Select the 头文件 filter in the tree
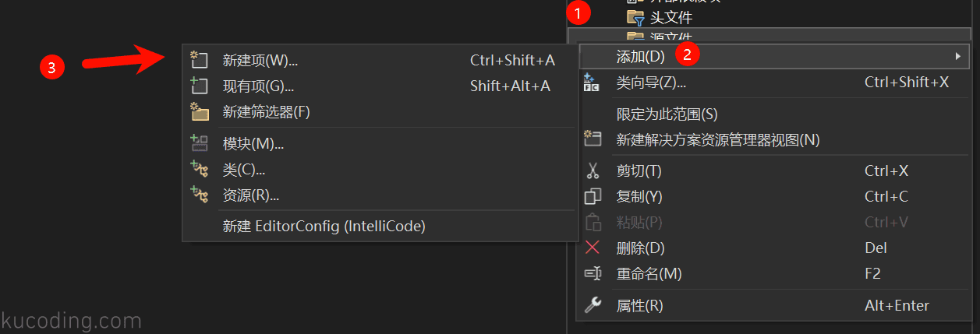980x334 pixels. [659, 17]
